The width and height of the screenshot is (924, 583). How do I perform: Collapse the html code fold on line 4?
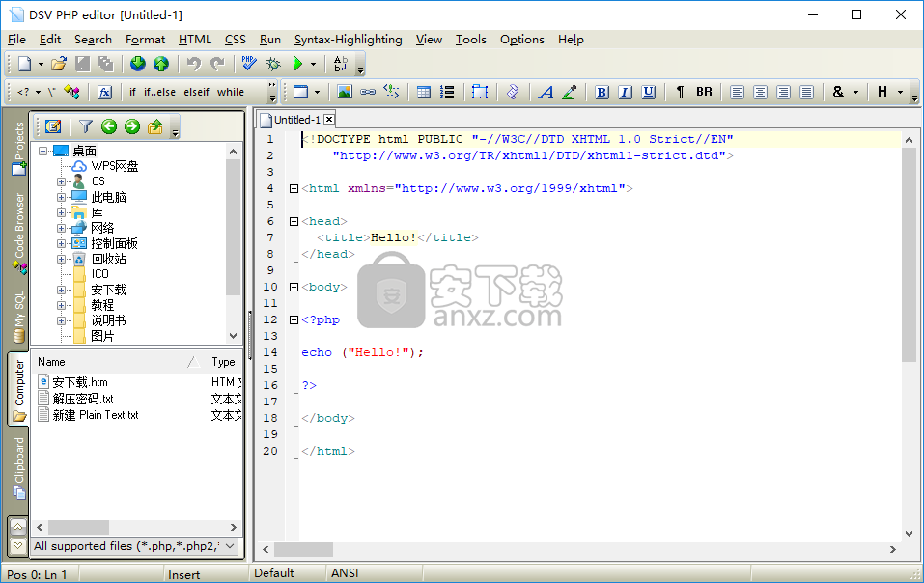[x=294, y=188]
